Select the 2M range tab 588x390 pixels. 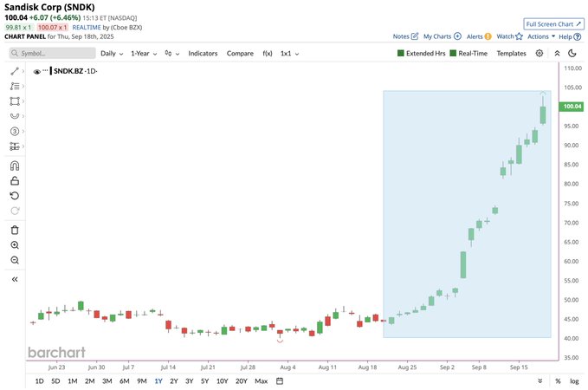point(89,381)
